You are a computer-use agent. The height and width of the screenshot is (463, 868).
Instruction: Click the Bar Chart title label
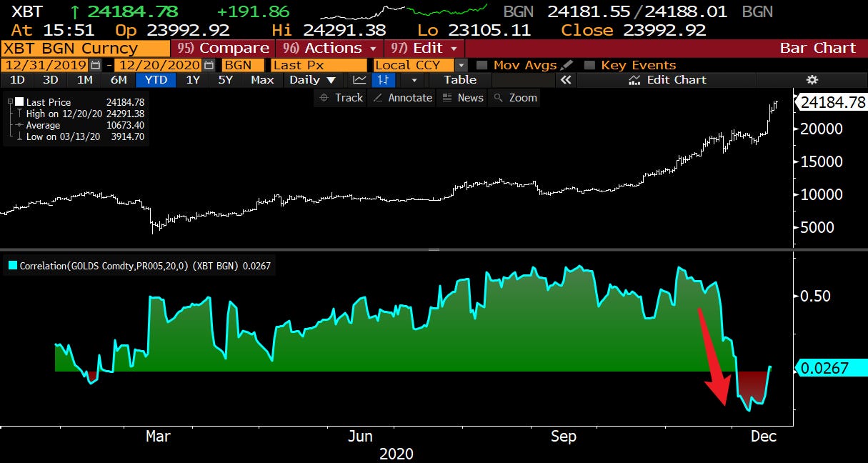click(x=817, y=48)
